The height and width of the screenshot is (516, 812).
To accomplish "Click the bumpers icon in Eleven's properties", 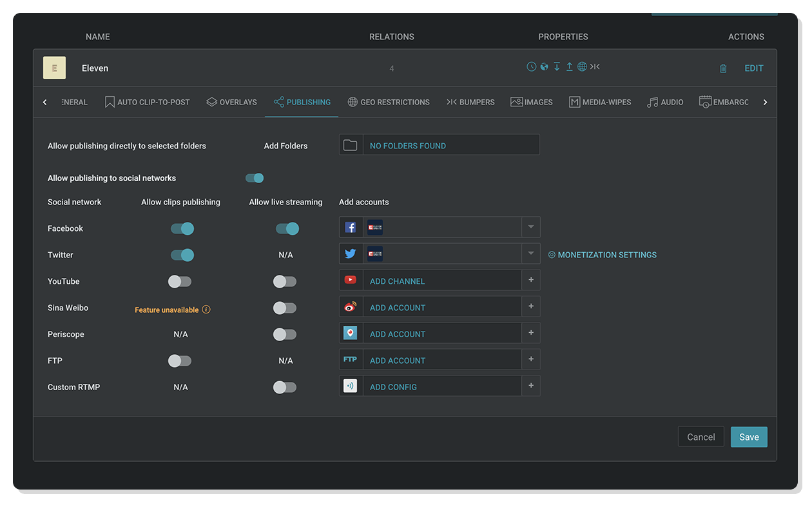I will point(595,66).
